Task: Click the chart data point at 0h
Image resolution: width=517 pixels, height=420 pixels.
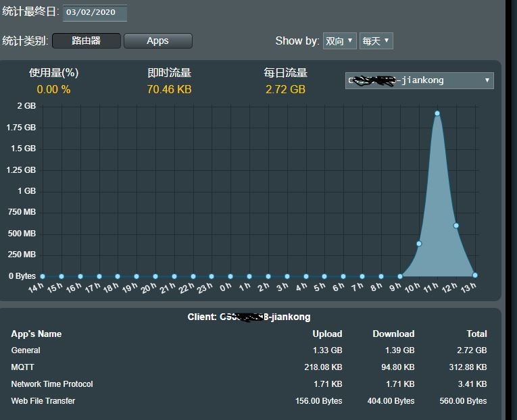Action: pos(230,276)
